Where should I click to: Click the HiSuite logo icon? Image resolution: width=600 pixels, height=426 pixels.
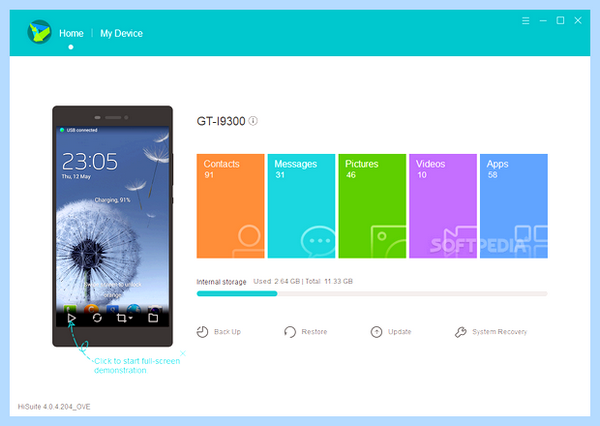(39, 32)
